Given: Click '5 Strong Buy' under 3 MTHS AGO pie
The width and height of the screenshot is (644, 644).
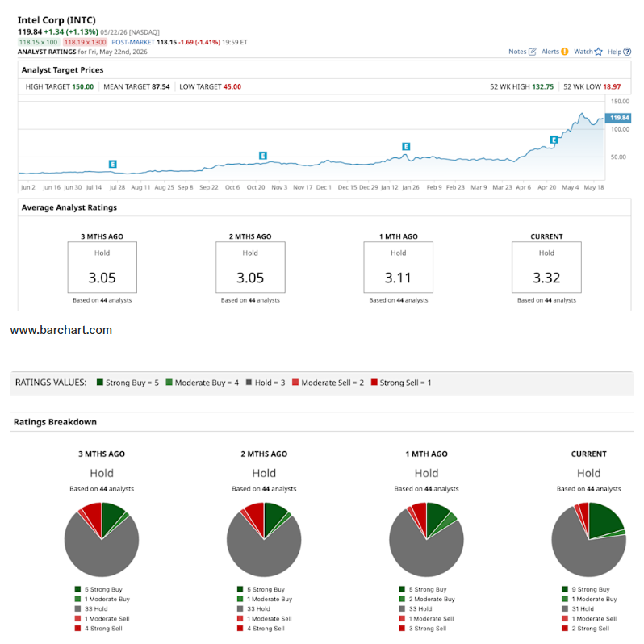Looking at the screenshot, I should pos(98,589).
